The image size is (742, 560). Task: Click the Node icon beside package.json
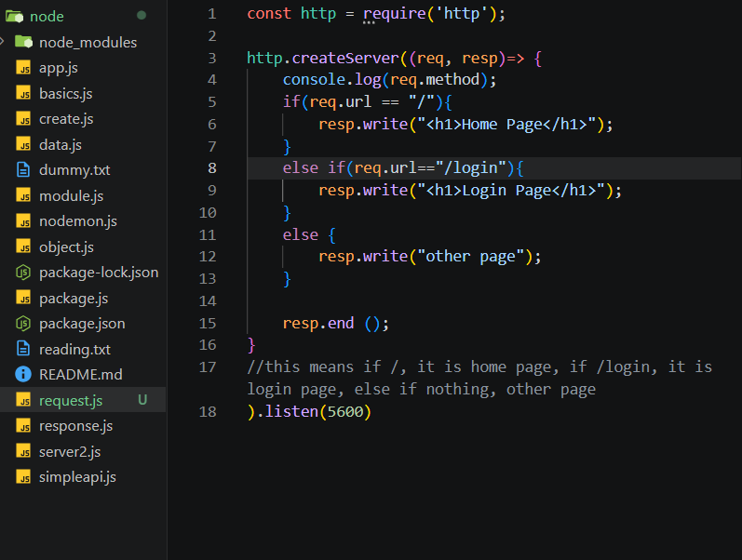click(x=23, y=324)
